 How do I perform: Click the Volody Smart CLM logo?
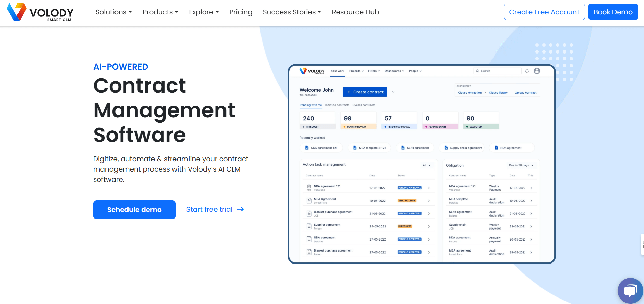40,12
